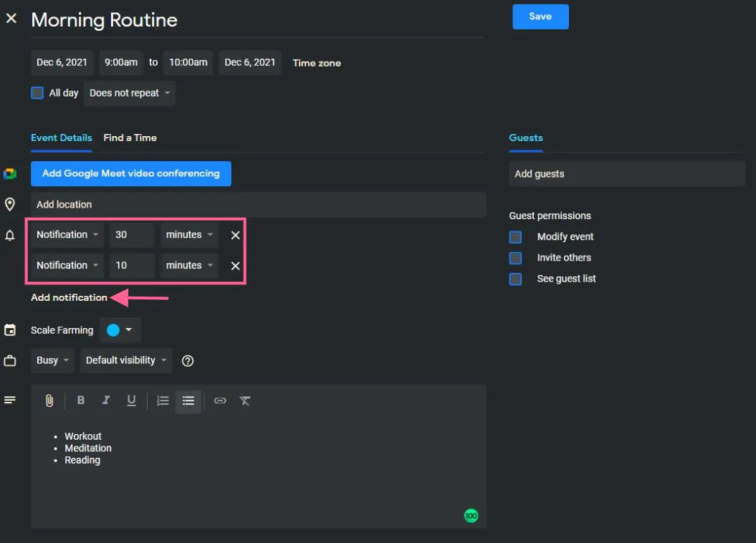
Task: Save the Morning Routine event
Action: [x=540, y=17]
